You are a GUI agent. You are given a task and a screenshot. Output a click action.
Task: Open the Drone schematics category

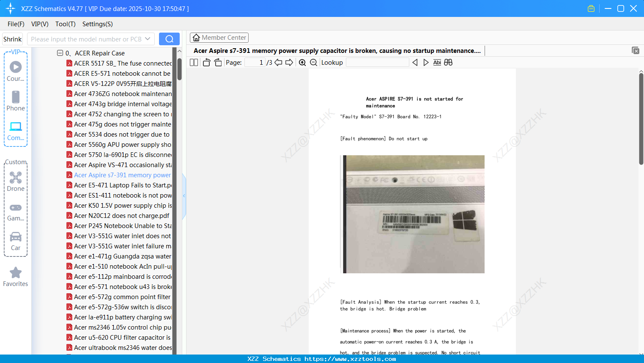tap(16, 181)
